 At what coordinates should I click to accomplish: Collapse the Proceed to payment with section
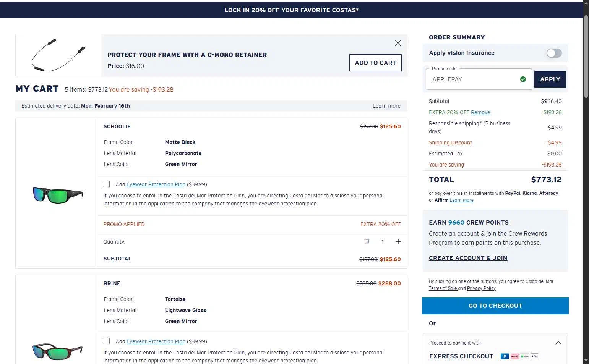[x=558, y=343]
